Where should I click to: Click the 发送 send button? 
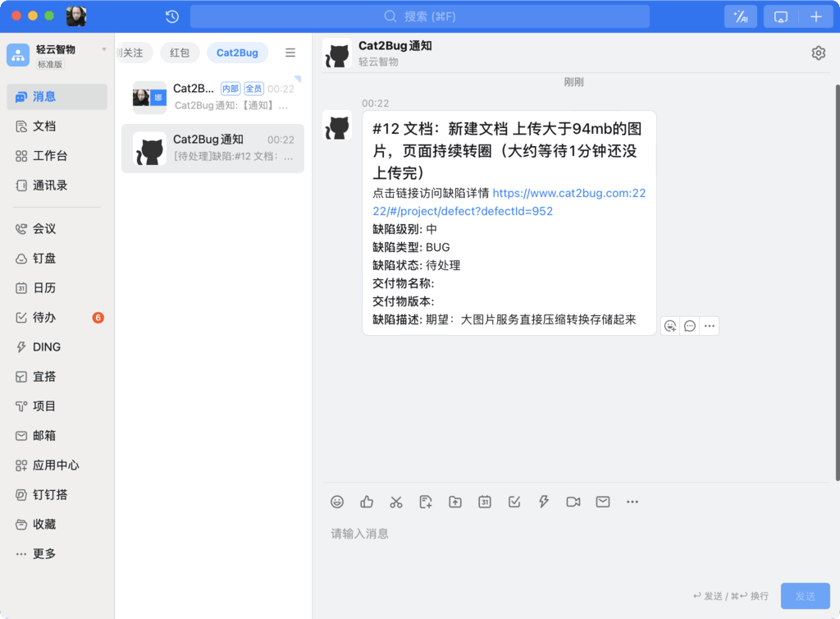(806, 596)
